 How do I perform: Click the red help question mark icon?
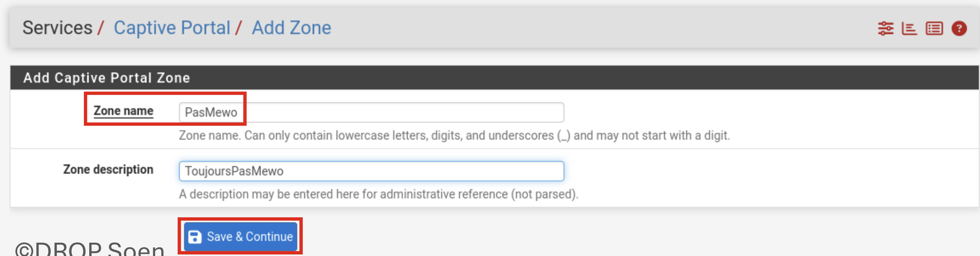click(x=959, y=29)
